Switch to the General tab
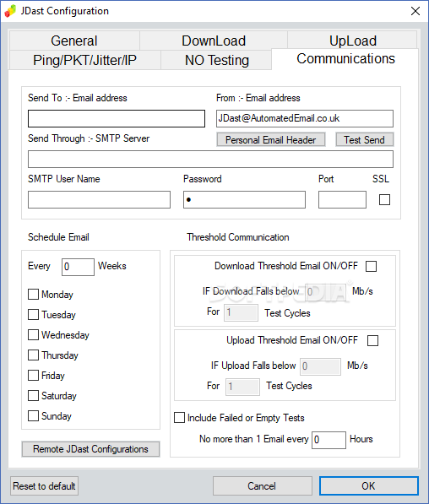Viewport: 429px width, 504px height. click(x=74, y=41)
